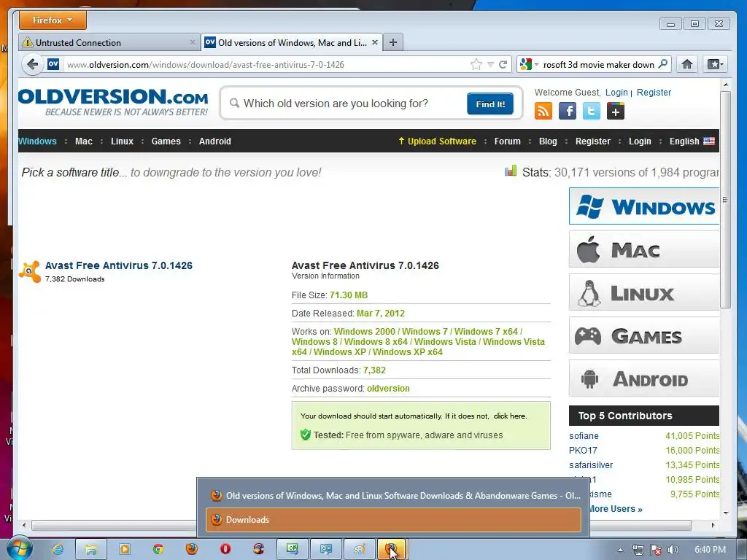Open Avast Free Antivirus 7.0.1426 title link
The image size is (747, 560).
119,265
